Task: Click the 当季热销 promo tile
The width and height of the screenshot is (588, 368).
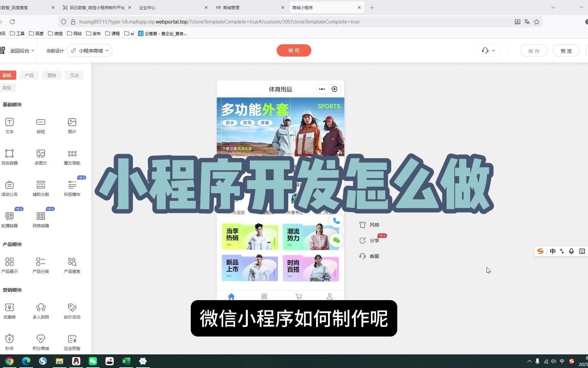Action: click(250, 237)
